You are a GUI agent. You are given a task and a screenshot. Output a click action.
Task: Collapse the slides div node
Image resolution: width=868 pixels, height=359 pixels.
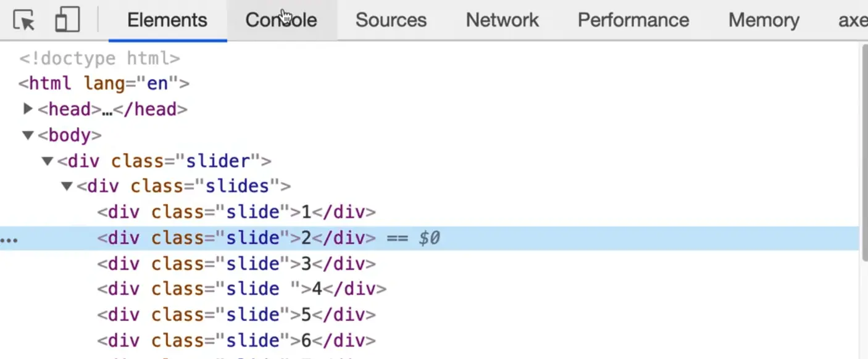click(67, 186)
